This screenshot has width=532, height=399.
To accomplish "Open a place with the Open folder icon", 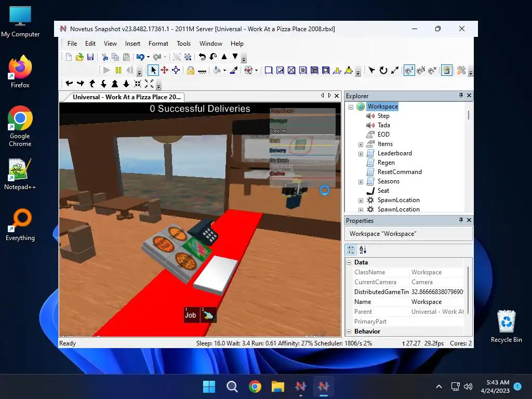I will coord(79,57).
